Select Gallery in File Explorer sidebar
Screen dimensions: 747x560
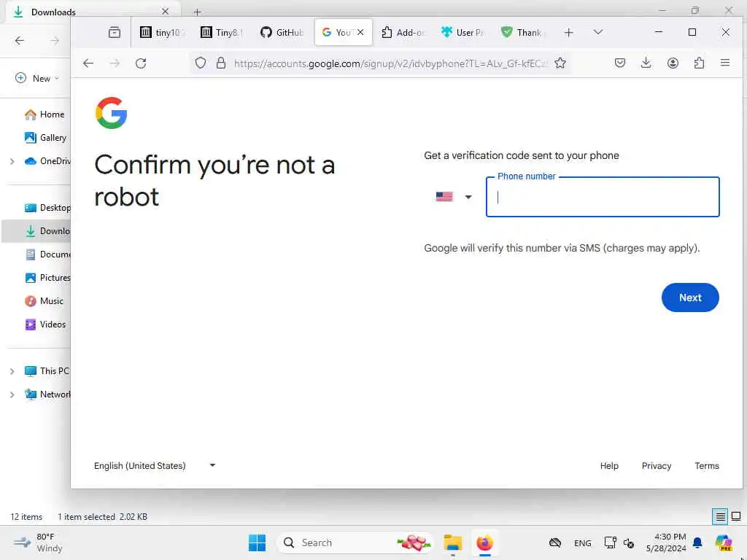[x=44, y=138]
